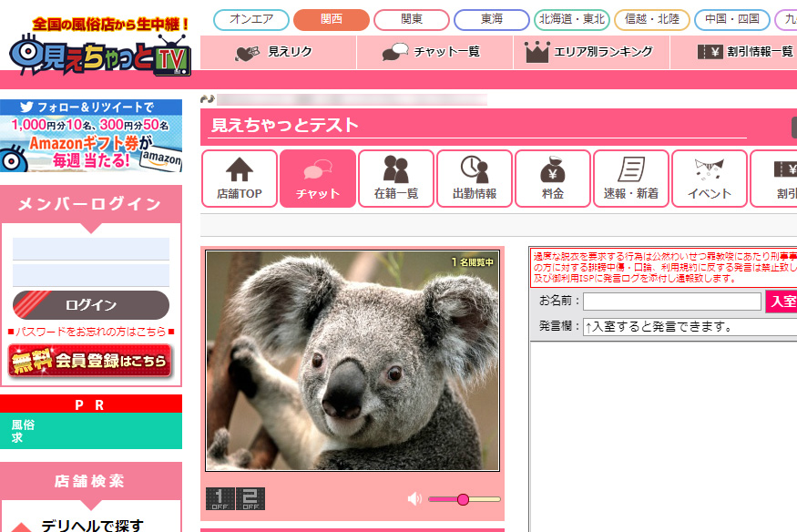
Task: Click the お名前 input field
Action: 672,302
